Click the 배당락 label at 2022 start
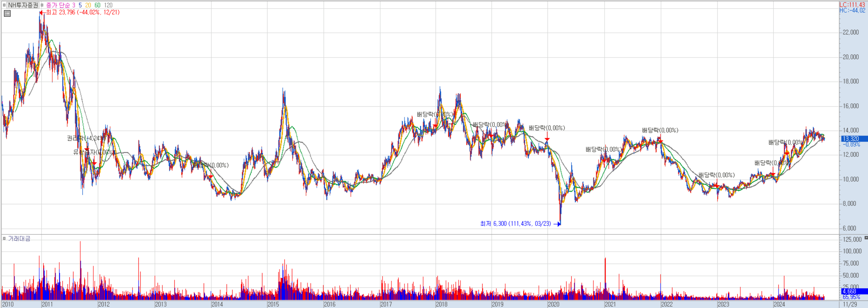 (x=660, y=130)
